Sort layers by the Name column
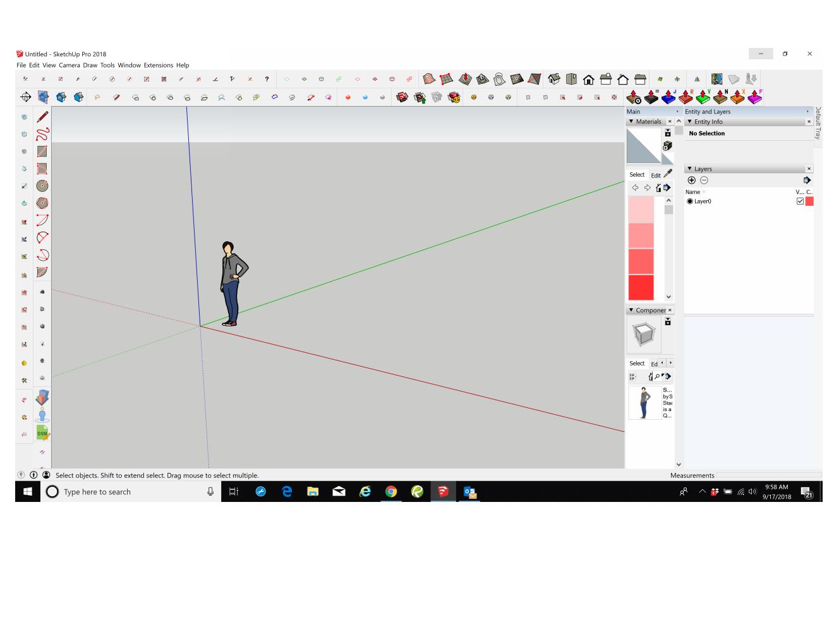The image size is (834, 644). 693,192
